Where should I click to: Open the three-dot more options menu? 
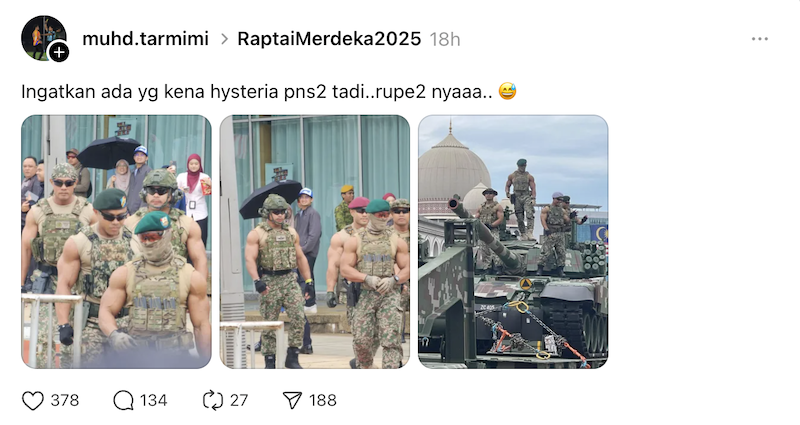(760, 39)
